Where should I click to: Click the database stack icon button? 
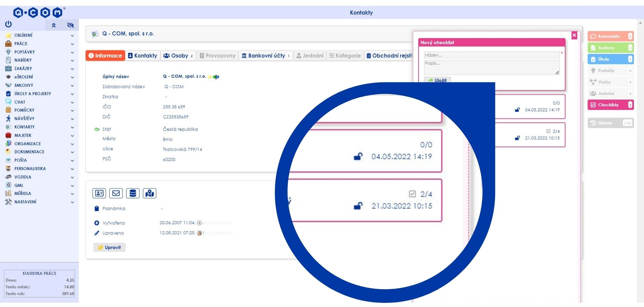(133, 193)
